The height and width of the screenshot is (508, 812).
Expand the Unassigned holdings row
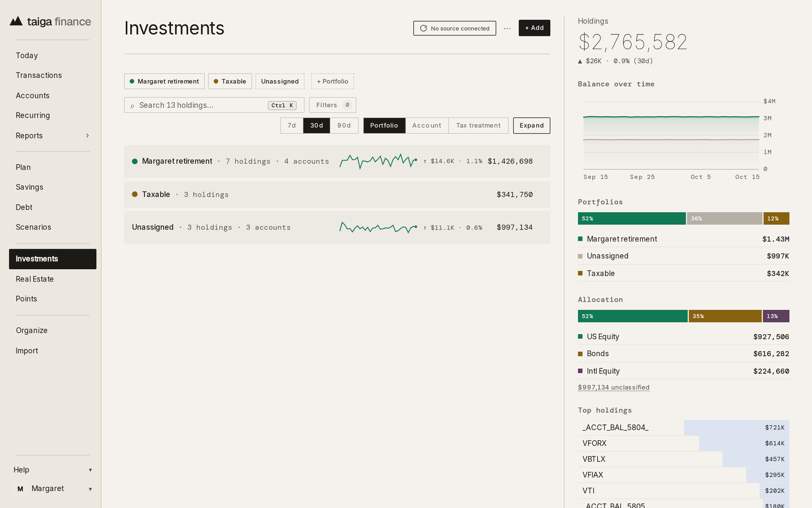(337, 227)
